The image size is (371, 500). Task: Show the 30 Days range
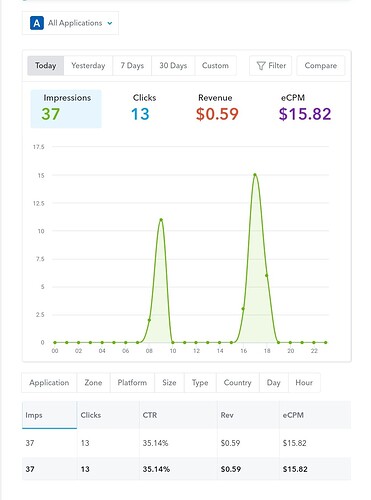pos(173,66)
